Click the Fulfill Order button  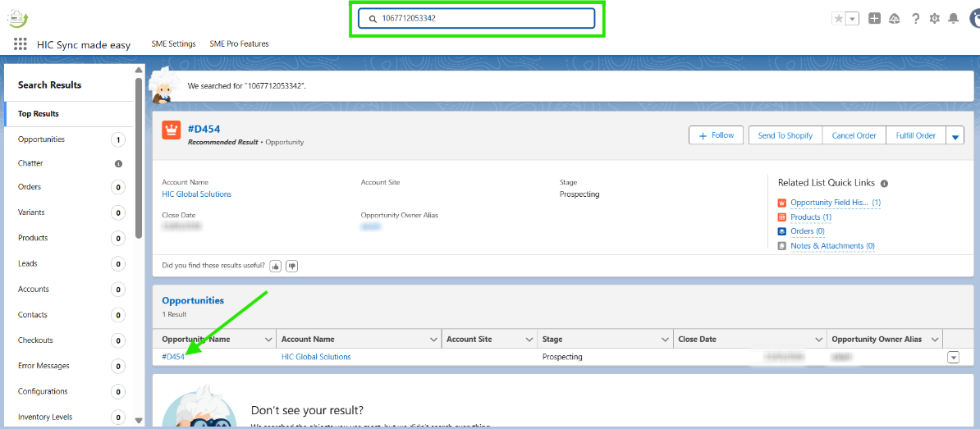916,135
